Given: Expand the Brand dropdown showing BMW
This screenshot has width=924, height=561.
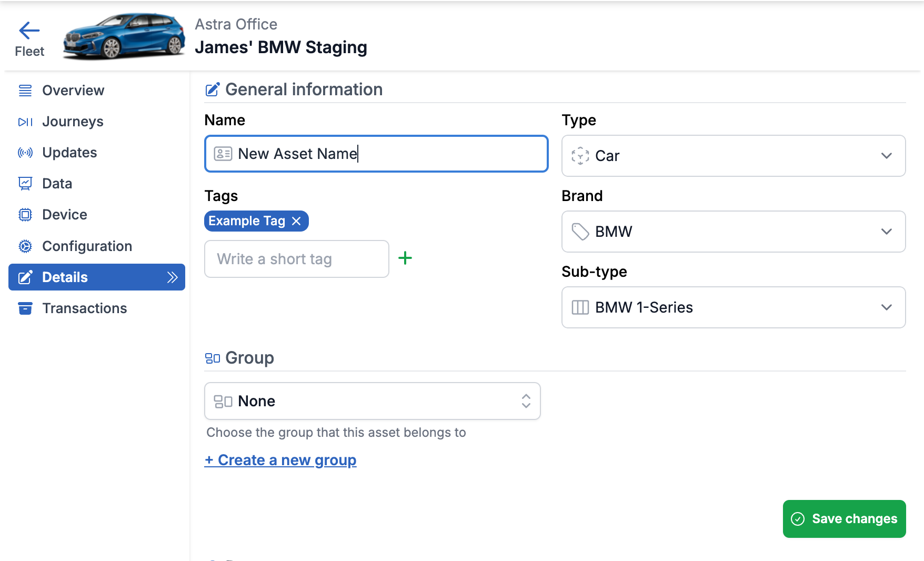Looking at the screenshot, I should click(733, 232).
